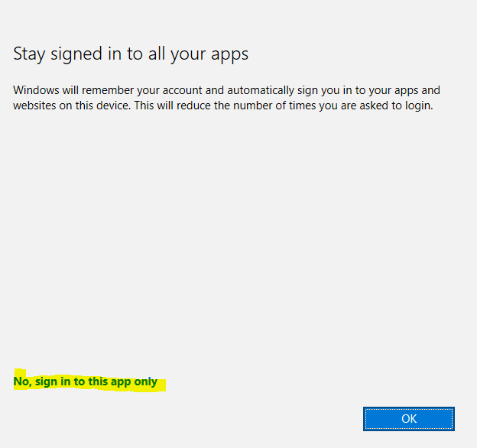Open the "No, sign in to this app only" option
The image size is (477, 448).
click(x=86, y=381)
